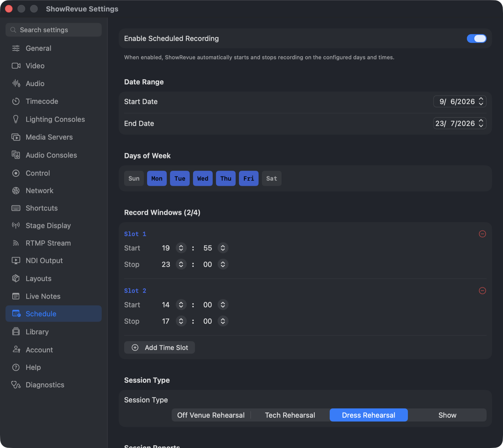
Task: Adjust Slot 2 start hour stepper
Action: coord(181,305)
